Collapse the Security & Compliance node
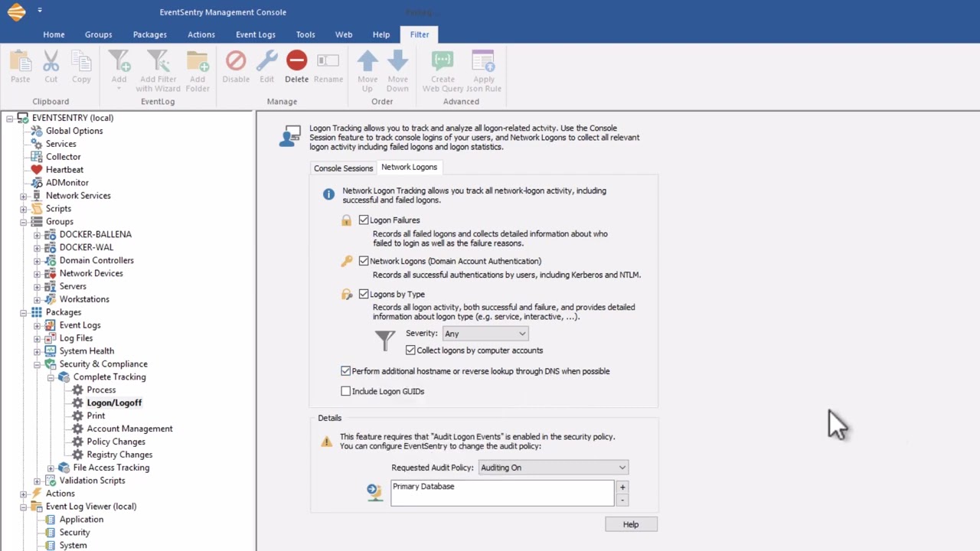The image size is (980, 551). point(37,364)
